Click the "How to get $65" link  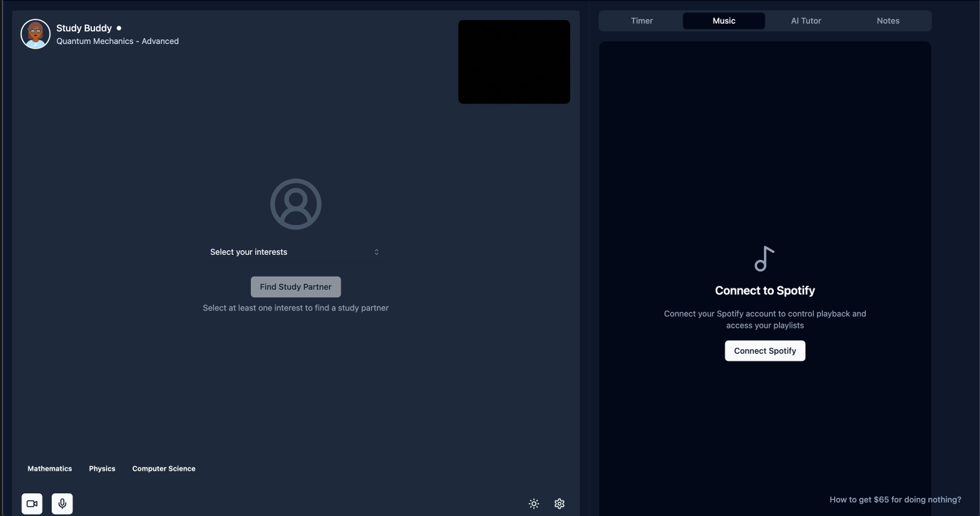pos(895,500)
